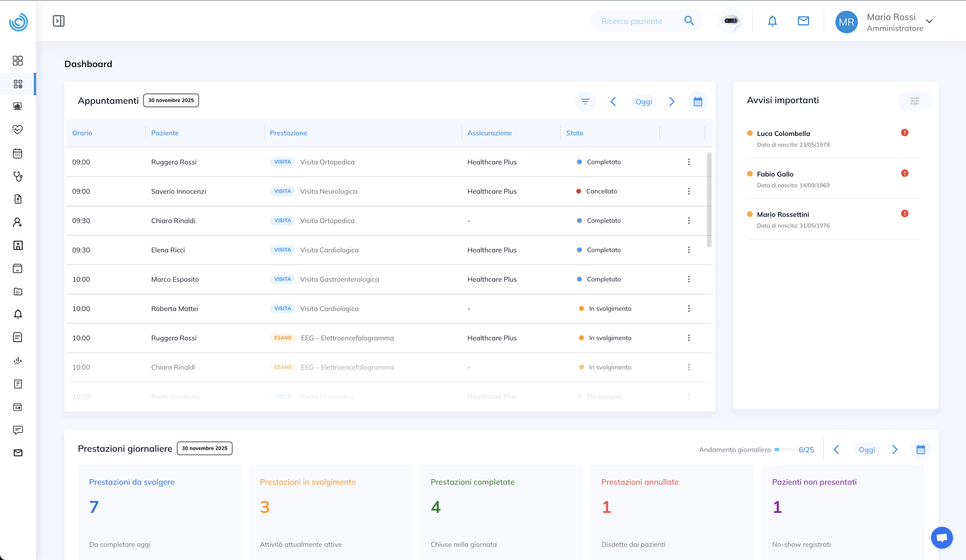
Task: Click Oggi in the Prestazioni giornaliere header
Action: (867, 450)
